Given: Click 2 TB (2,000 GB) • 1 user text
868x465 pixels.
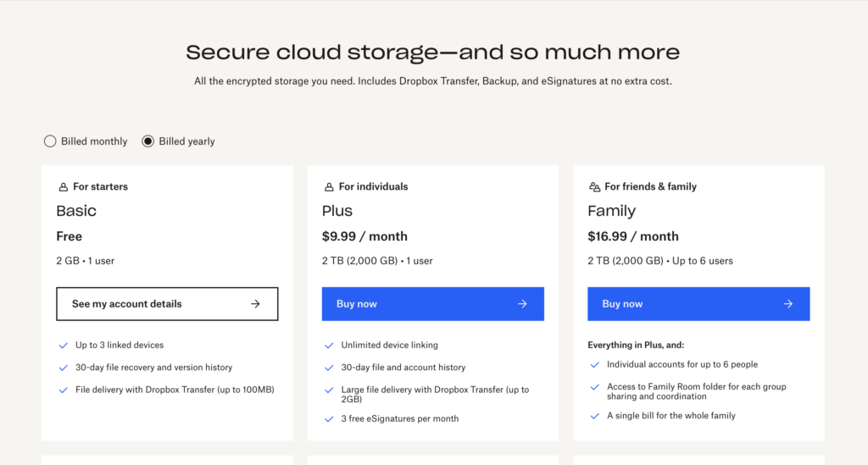Looking at the screenshot, I should pos(377,260).
